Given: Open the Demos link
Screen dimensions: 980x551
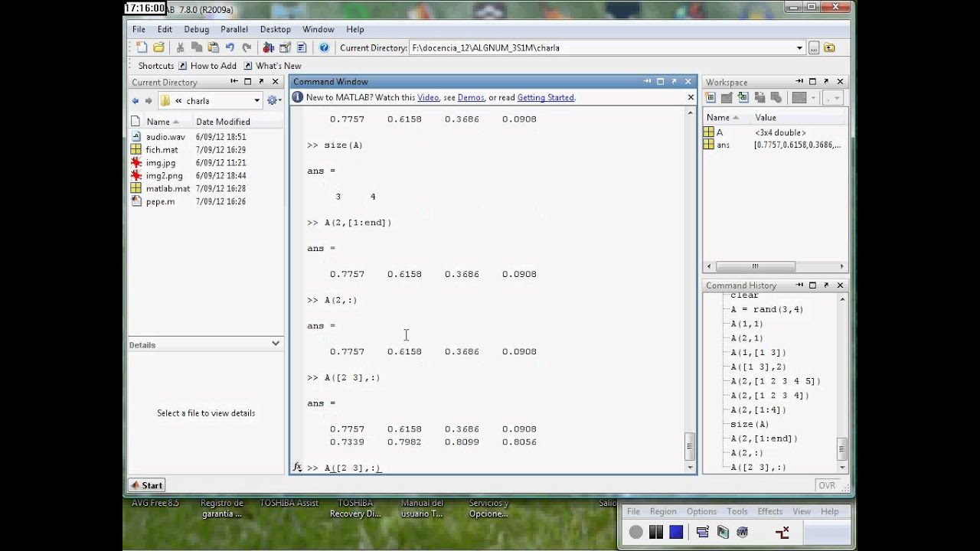Looking at the screenshot, I should [x=471, y=97].
